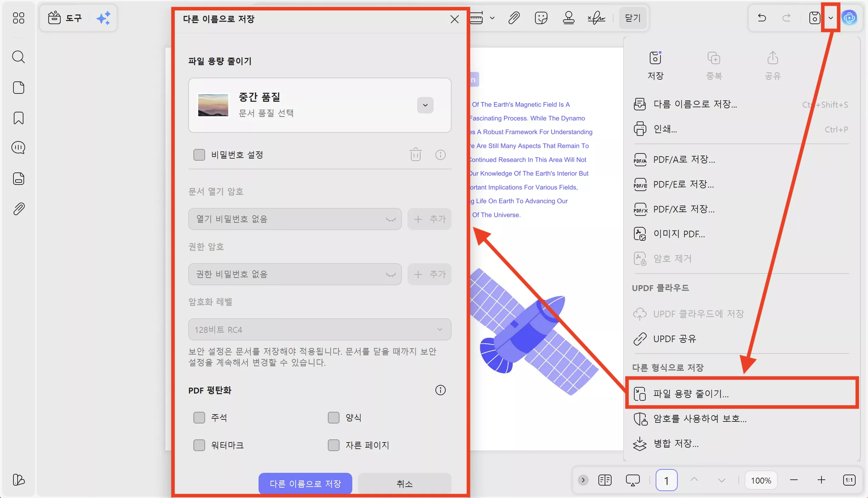Open the search panel in the sidebar
868x498 pixels.
point(18,57)
